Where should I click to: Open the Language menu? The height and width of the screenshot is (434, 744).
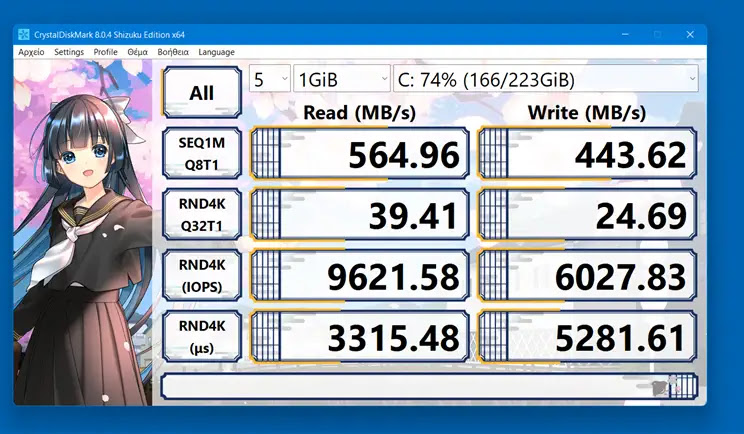pyautogui.click(x=216, y=52)
